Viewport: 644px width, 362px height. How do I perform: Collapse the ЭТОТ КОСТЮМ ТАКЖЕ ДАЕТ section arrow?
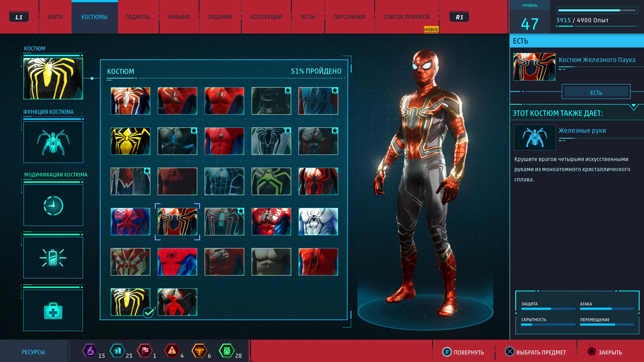634,107
